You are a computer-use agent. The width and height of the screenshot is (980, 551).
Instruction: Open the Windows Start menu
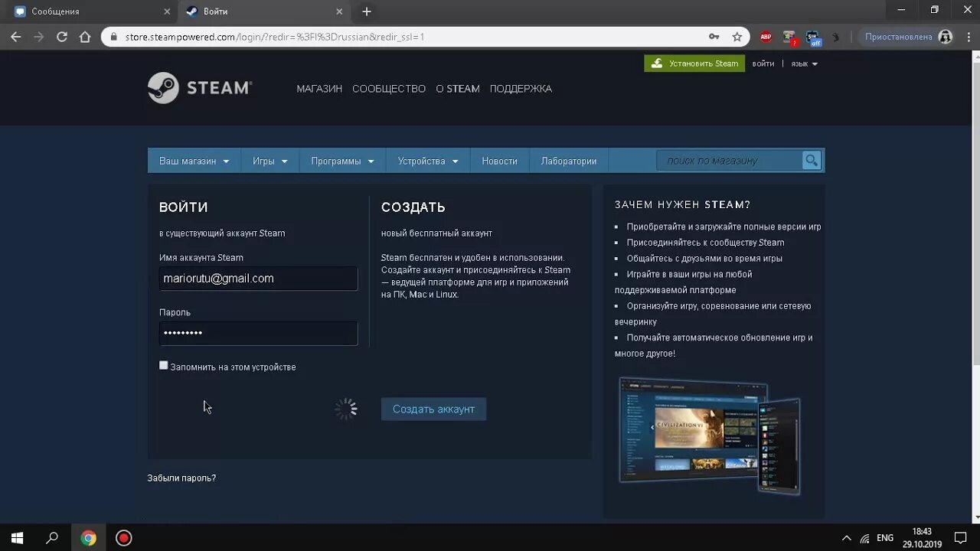17,538
